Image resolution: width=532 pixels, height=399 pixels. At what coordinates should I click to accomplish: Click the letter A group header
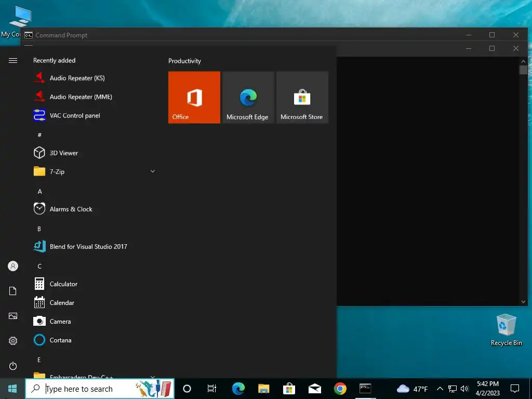click(x=39, y=192)
